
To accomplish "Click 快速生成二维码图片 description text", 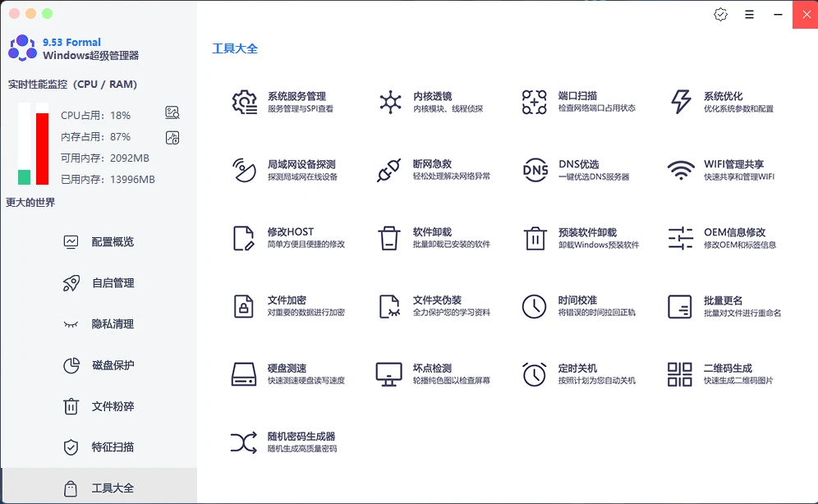I will pos(738,381).
